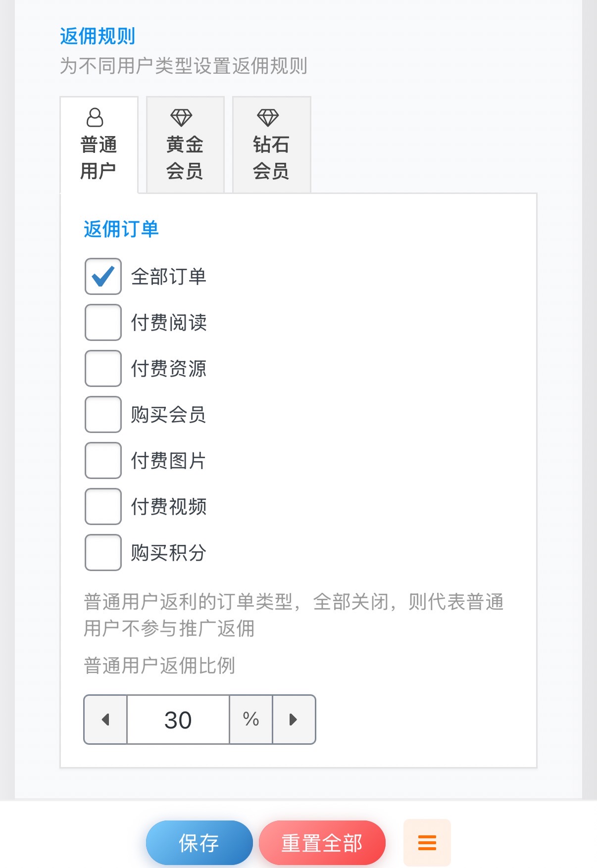This screenshot has width=597, height=868.
Task: Uncheck the 全部订单 checkbox
Action: [x=102, y=277]
